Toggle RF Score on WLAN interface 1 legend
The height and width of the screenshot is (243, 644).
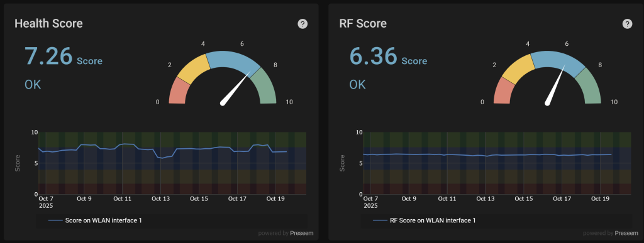(x=425, y=220)
